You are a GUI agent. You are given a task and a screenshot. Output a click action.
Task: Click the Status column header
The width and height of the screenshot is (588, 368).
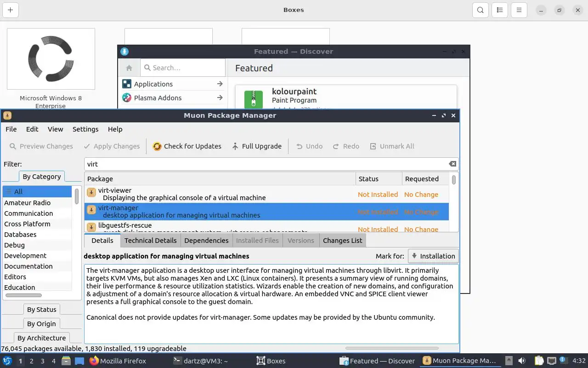379,179
